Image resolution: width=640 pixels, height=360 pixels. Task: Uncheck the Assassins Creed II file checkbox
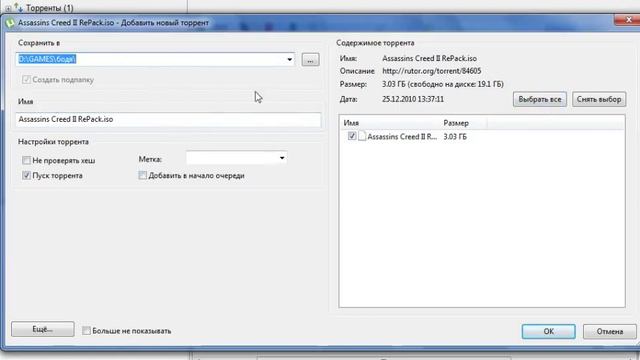[x=352, y=136]
